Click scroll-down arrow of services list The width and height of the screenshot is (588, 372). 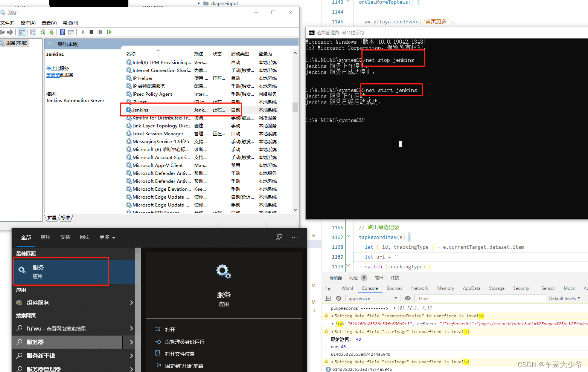pos(295,210)
